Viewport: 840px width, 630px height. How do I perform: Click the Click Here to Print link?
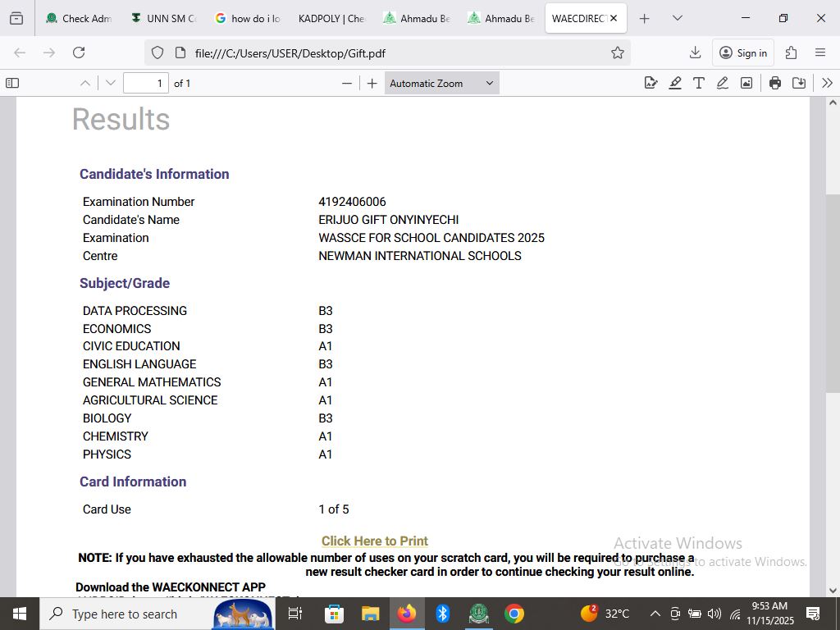click(x=375, y=541)
